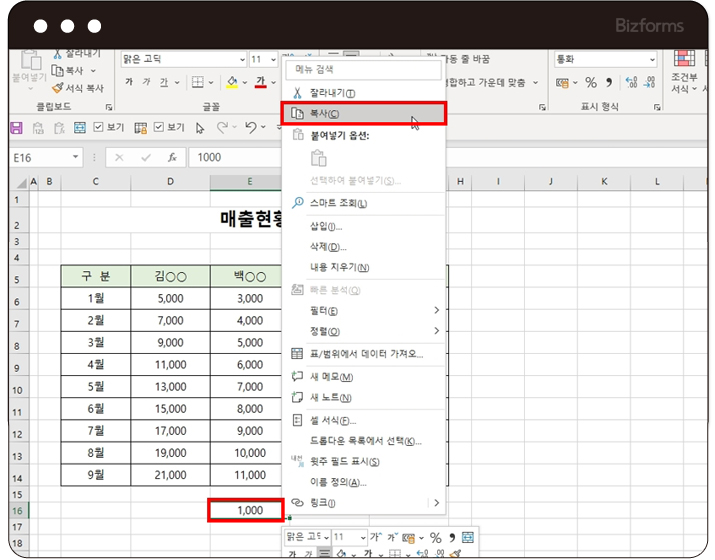This screenshot has width=715, height=560.
Task: Choose 셀 서식 in the context menu
Action: (x=334, y=420)
